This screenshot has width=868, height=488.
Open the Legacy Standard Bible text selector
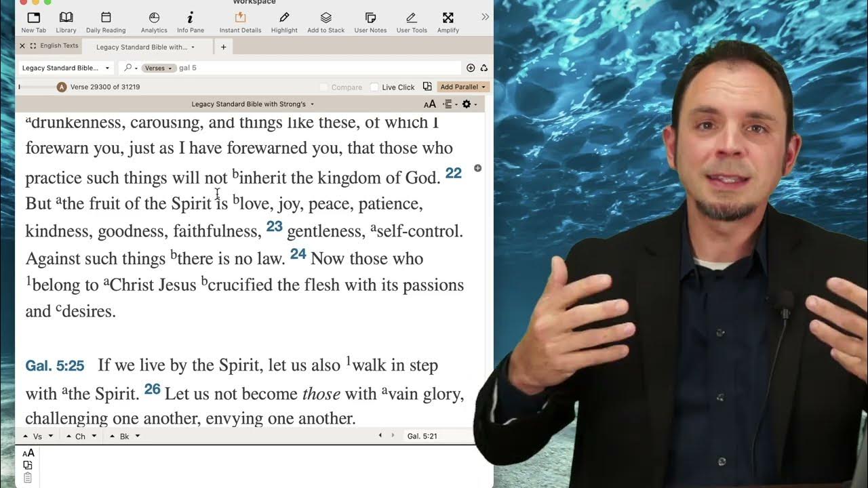click(66, 68)
